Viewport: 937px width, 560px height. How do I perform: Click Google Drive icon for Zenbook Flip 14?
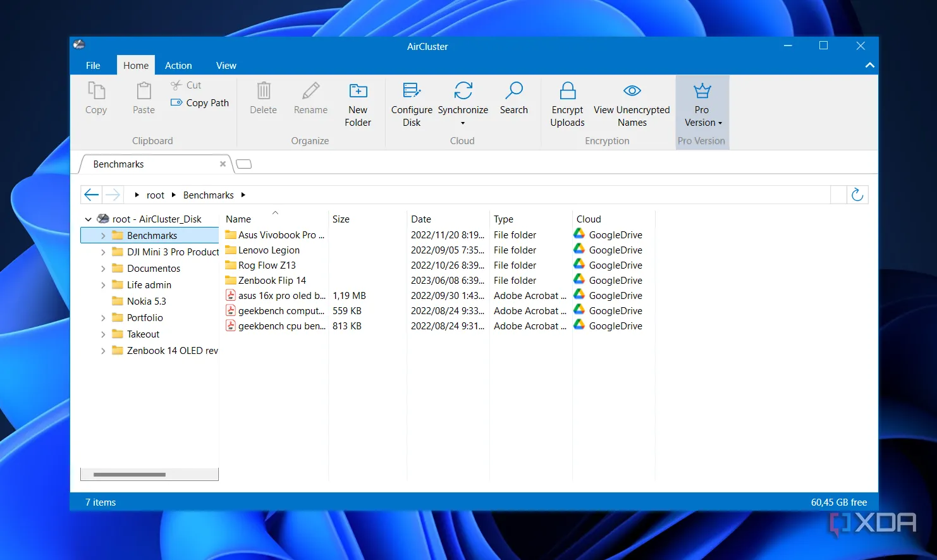pos(579,280)
